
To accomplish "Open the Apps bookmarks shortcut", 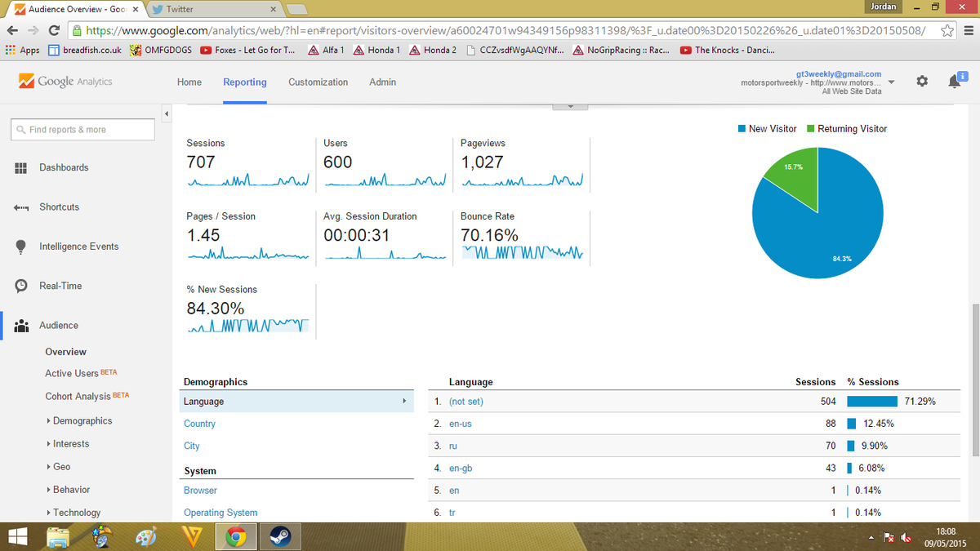I will pyautogui.click(x=22, y=50).
